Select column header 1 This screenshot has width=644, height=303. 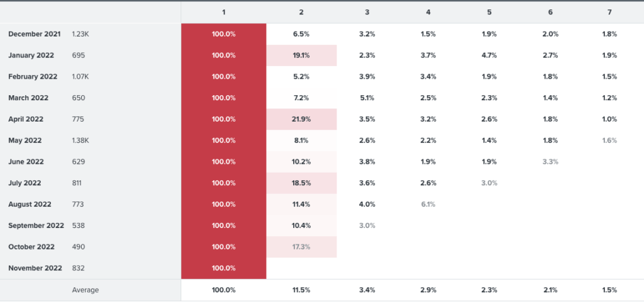pos(223,13)
